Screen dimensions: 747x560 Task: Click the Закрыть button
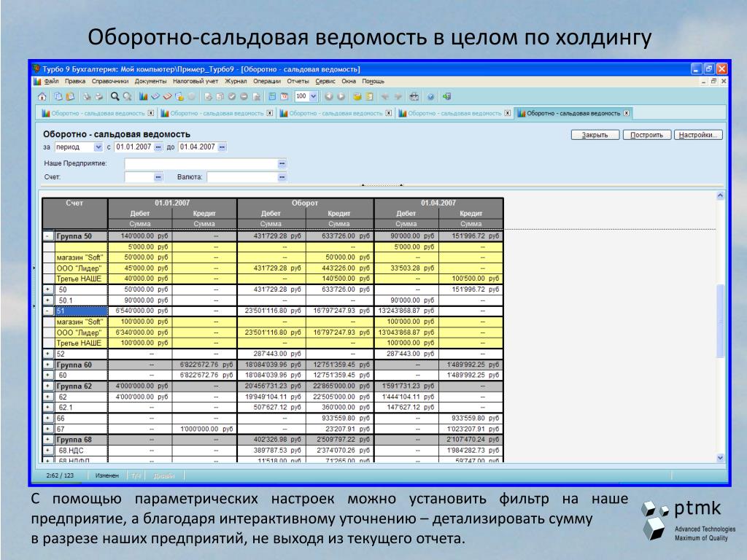595,135
